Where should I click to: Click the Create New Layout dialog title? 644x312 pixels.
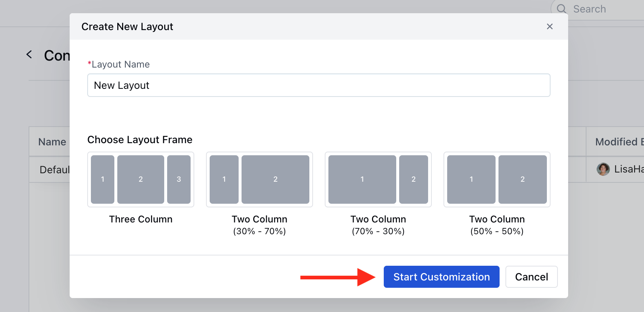pyautogui.click(x=127, y=26)
